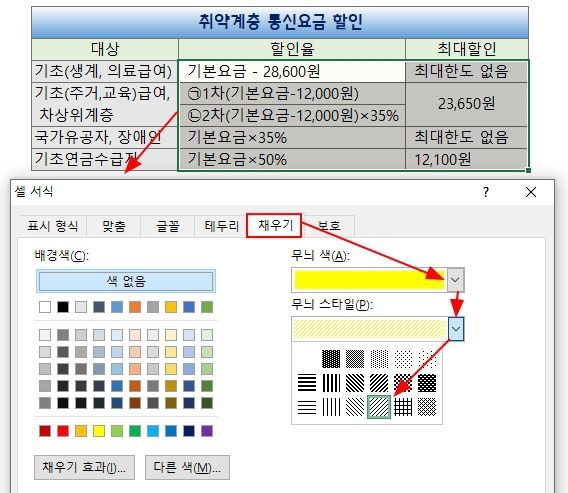
Task: Choose bright red in standard colors row
Action: point(63,431)
